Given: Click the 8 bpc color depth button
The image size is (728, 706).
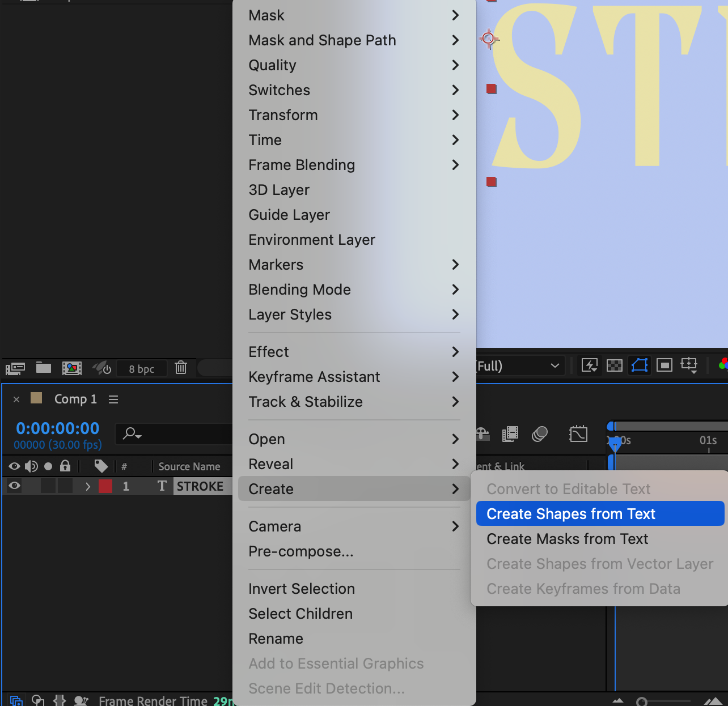Looking at the screenshot, I should (x=141, y=369).
